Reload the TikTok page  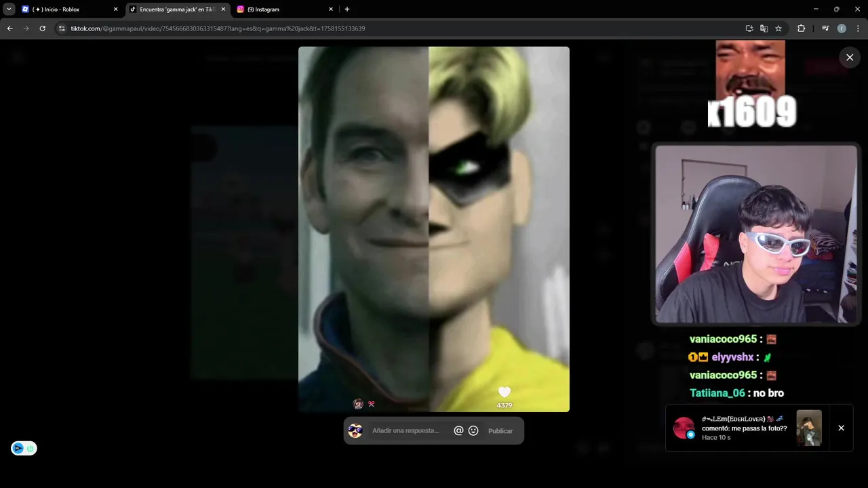coord(43,28)
